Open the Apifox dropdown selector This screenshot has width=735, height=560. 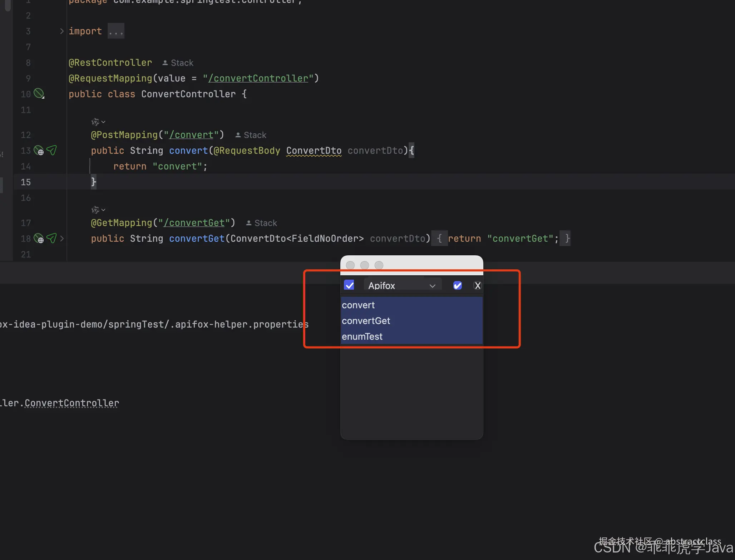point(403,285)
